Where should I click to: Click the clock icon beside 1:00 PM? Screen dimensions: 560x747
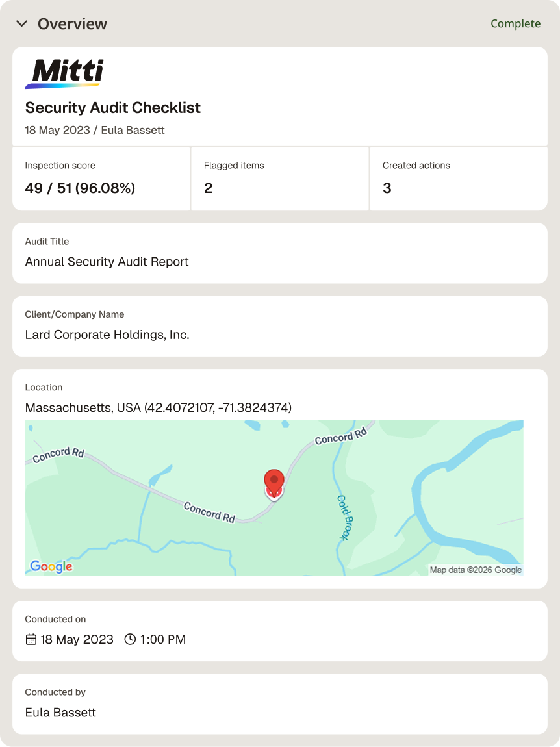click(130, 639)
